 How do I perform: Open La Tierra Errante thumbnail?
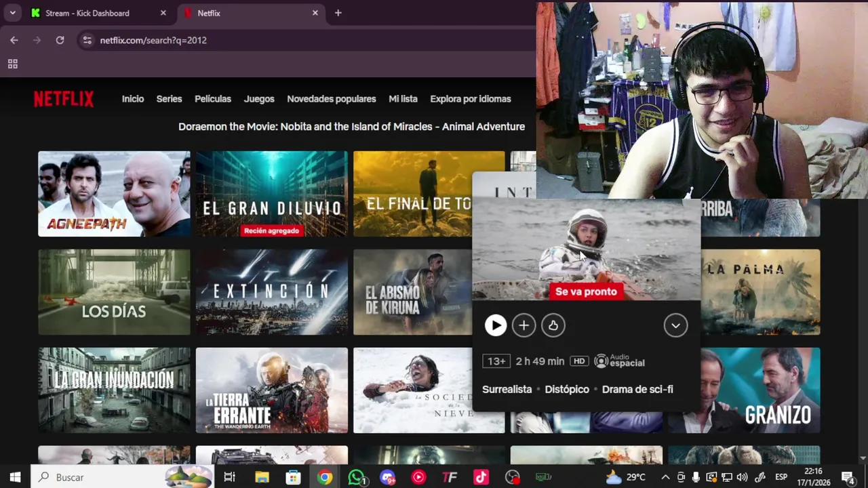(272, 390)
